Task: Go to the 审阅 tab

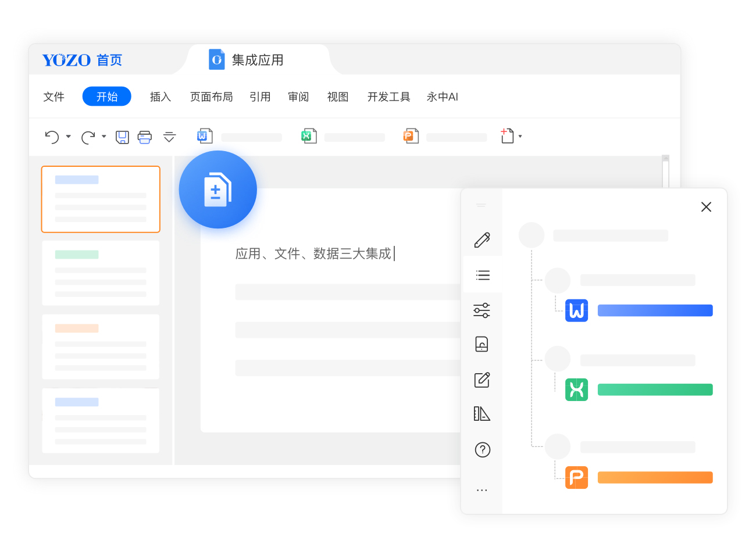Action: pyautogui.click(x=298, y=96)
